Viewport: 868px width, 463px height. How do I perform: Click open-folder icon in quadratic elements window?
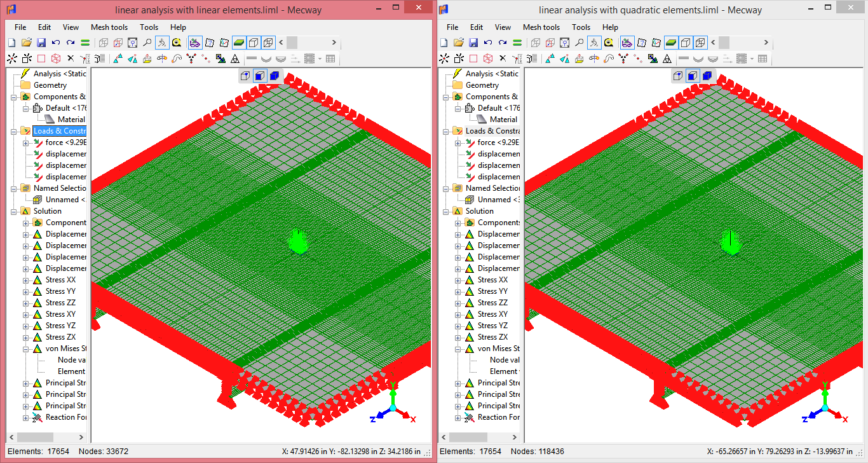459,43
